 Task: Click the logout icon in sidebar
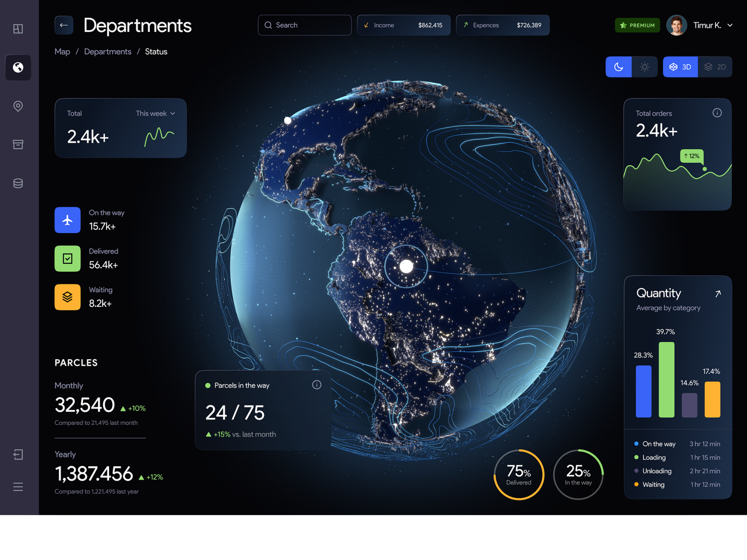(x=18, y=455)
